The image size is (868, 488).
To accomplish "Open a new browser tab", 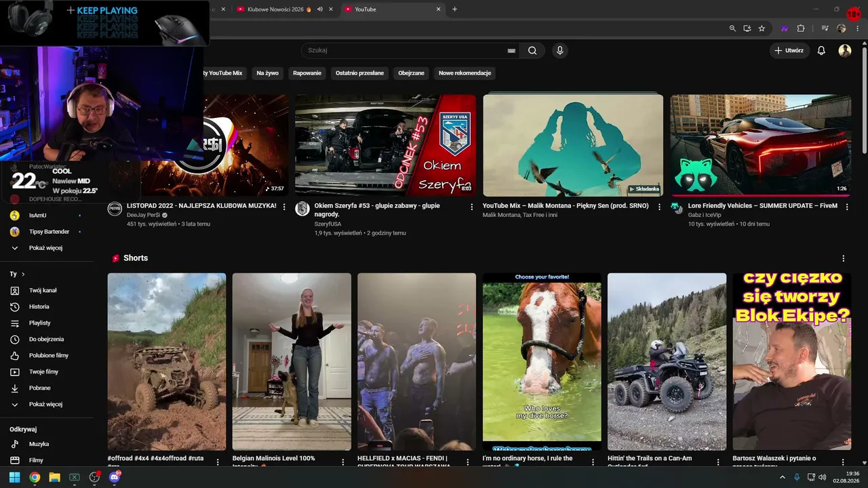I will click(454, 9).
